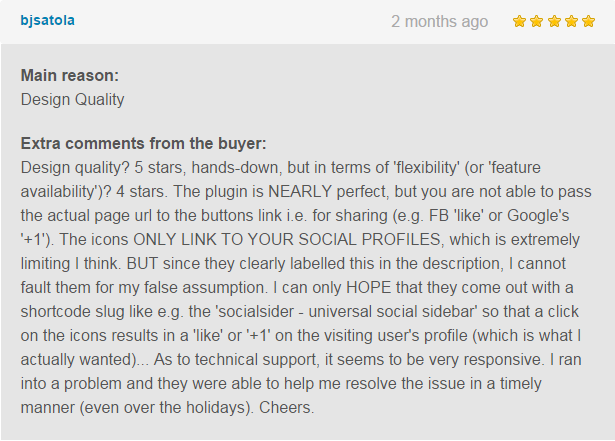Click the word 'HOPE' in the review
The width and height of the screenshot is (615, 441).
[368, 288]
